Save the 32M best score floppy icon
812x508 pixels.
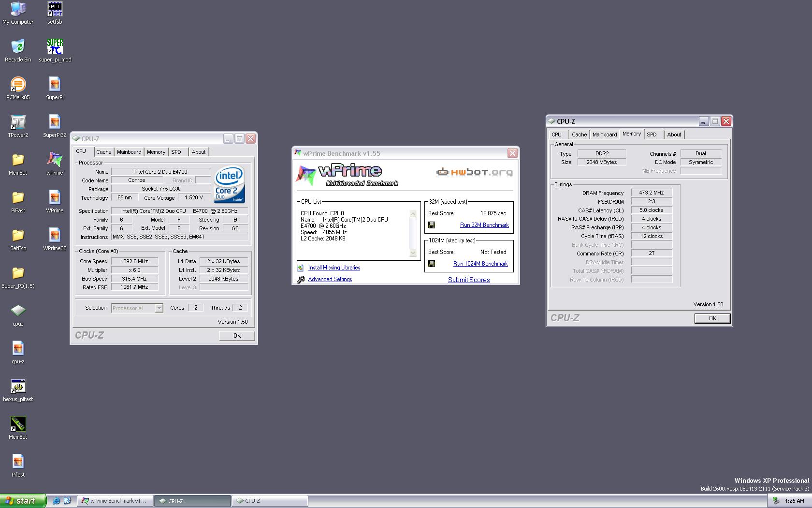pyautogui.click(x=432, y=225)
